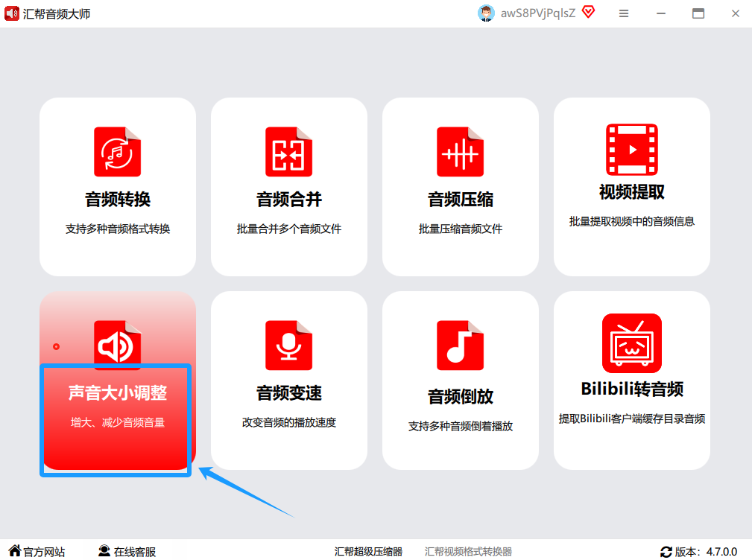This screenshot has height=560, width=752.
Task: Open the hamburger menu icon
Action: click(x=624, y=13)
